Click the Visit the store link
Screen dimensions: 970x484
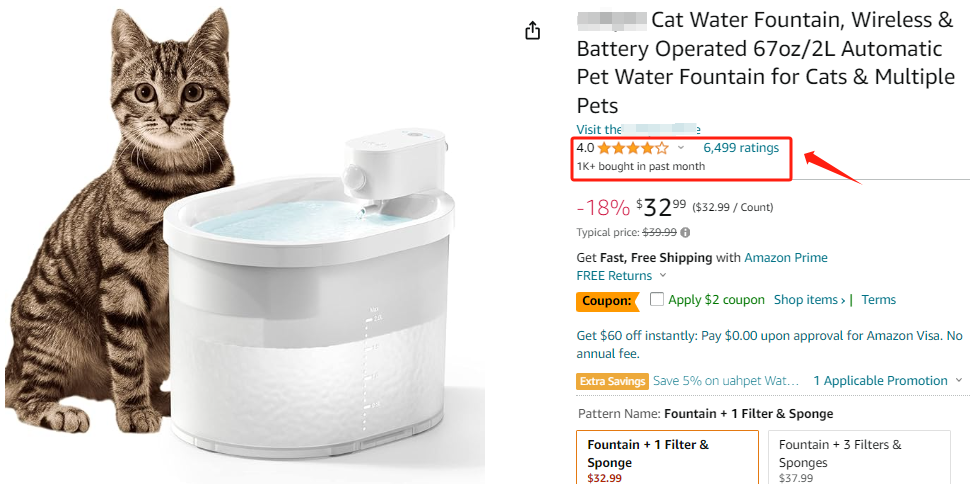(x=638, y=129)
